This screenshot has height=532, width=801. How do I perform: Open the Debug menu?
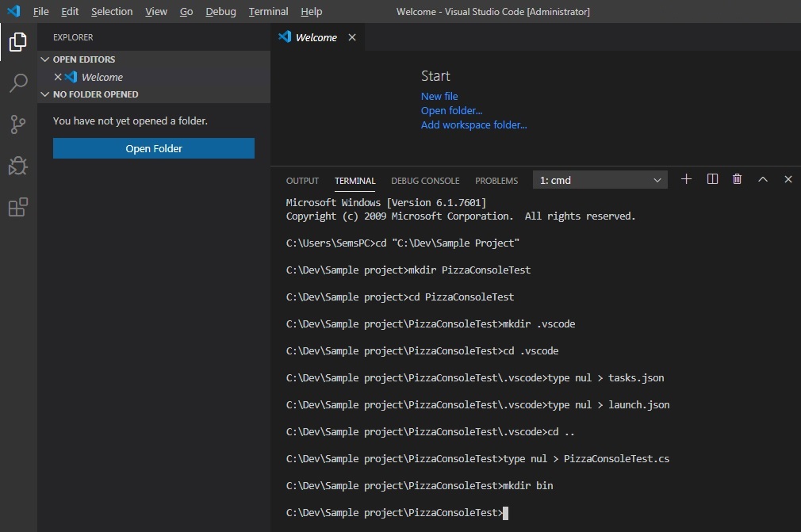click(x=220, y=11)
